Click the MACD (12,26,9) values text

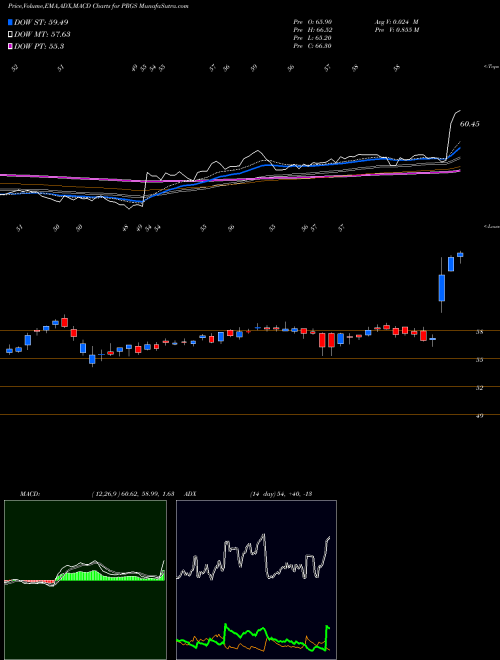pyautogui.click(x=133, y=494)
